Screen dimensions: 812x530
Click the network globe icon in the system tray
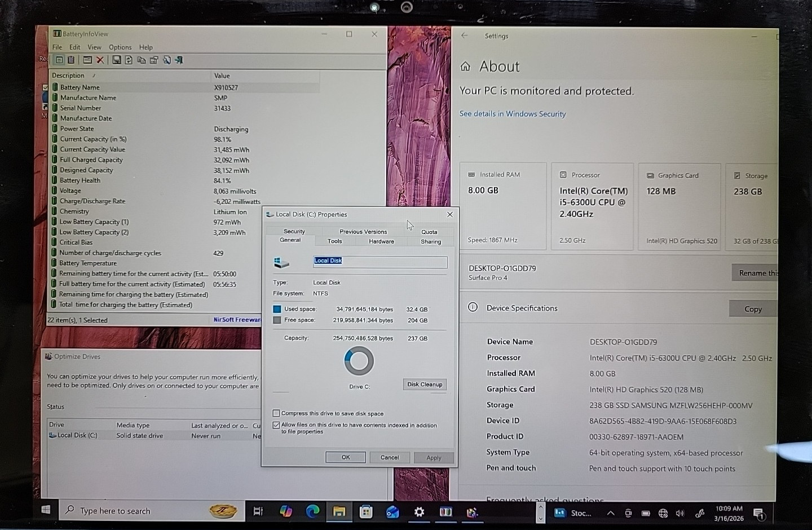tap(663, 513)
